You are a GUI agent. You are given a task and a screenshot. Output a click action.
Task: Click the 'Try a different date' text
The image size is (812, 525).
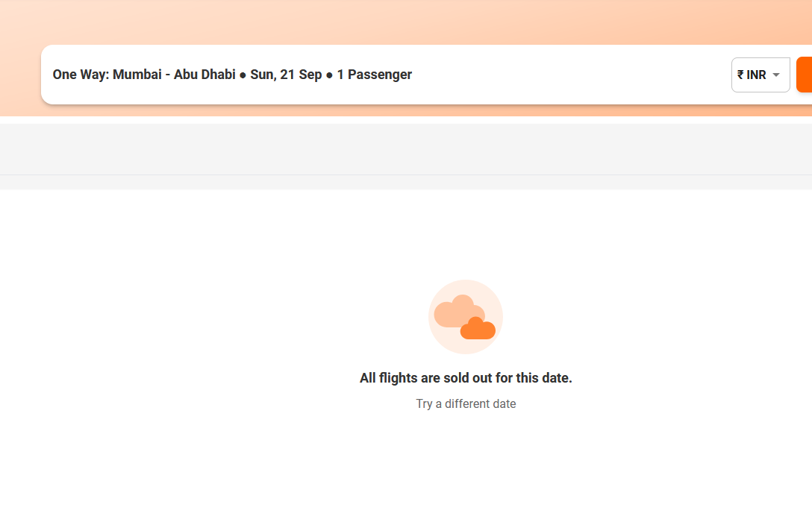click(466, 404)
